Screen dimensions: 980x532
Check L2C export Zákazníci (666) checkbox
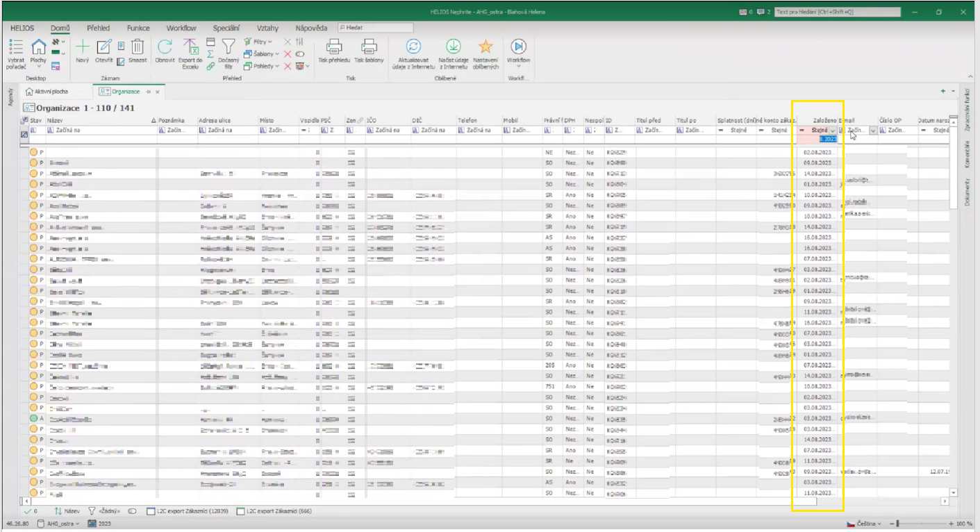[241, 512]
